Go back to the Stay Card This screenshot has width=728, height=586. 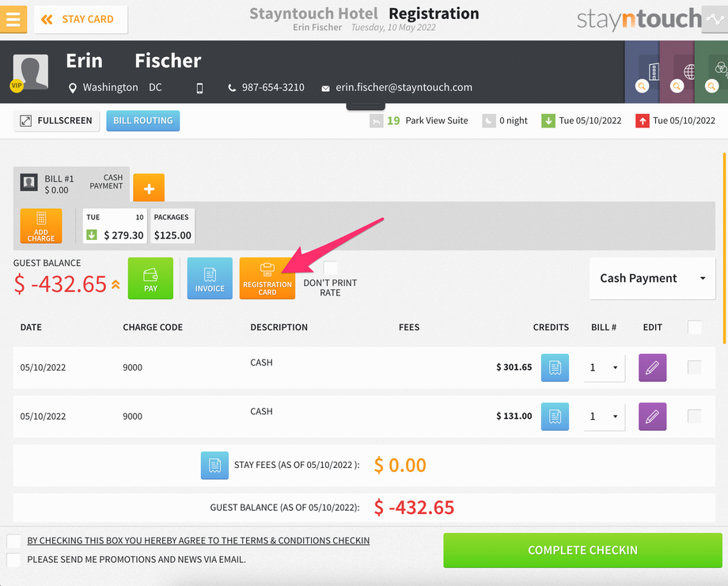tap(81, 20)
